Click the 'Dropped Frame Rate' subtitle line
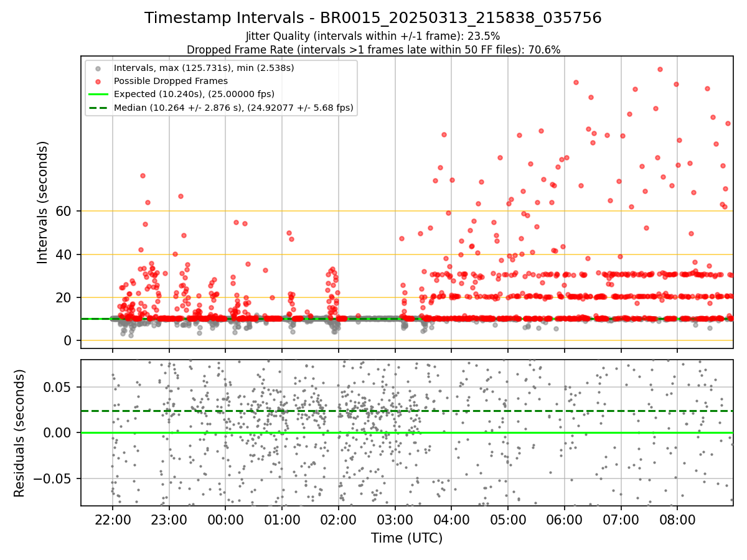The image size is (747, 560). [373, 50]
